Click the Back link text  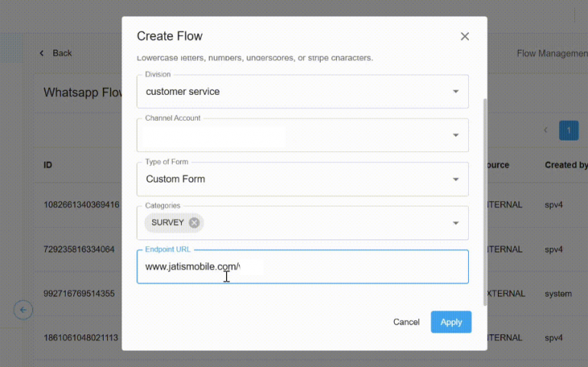(62, 53)
